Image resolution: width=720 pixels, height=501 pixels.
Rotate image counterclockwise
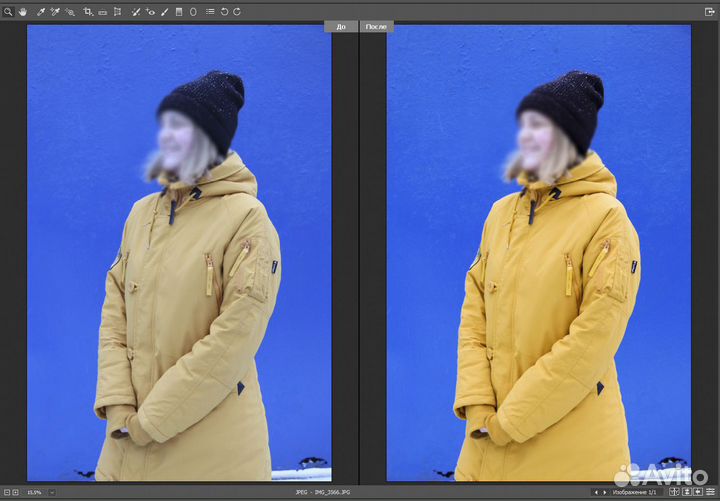click(224, 12)
